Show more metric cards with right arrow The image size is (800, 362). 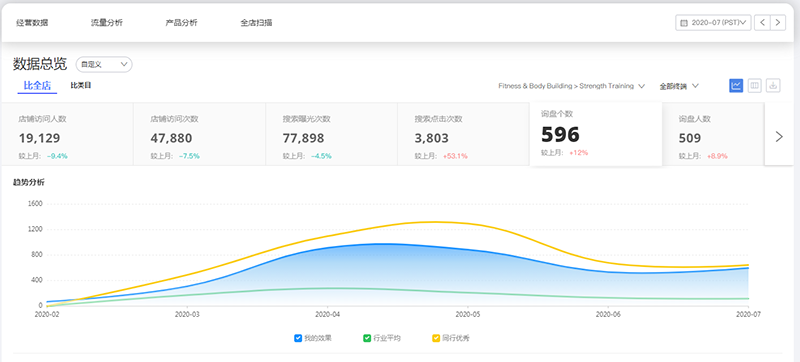click(779, 137)
